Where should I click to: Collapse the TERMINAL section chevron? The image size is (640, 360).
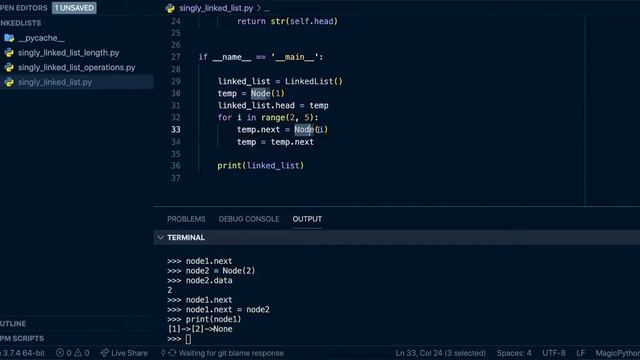pos(160,238)
